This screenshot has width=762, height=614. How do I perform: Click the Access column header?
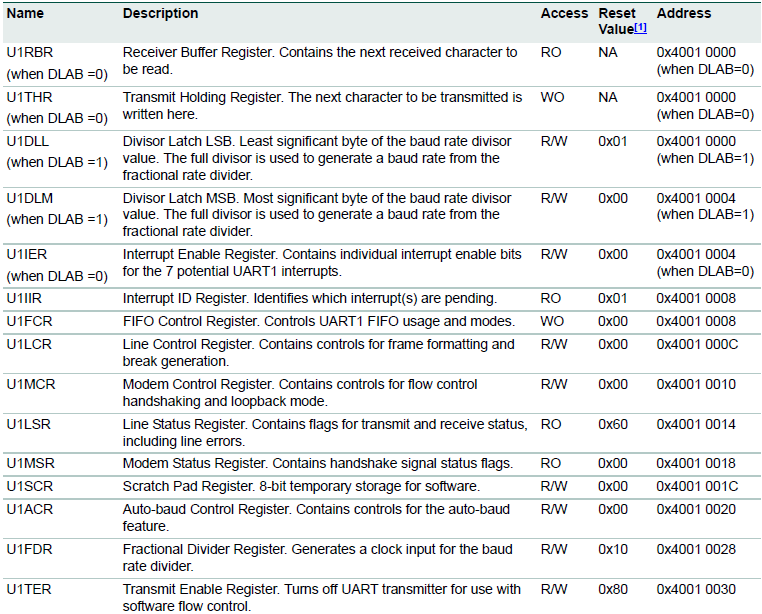(x=564, y=14)
